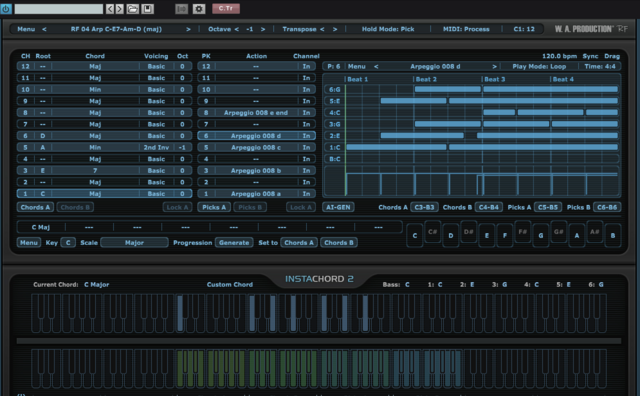The height and width of the screenshot is (396, 640).
Task: Click the AI-GEN button
Action: click(338, 207)
